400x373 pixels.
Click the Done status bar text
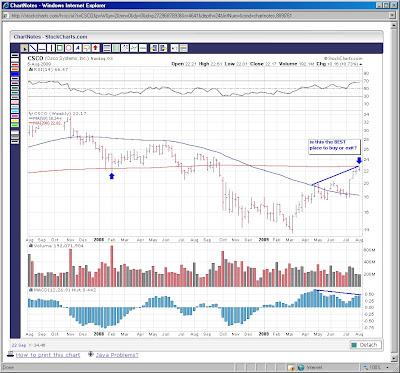tap(9, 367)
